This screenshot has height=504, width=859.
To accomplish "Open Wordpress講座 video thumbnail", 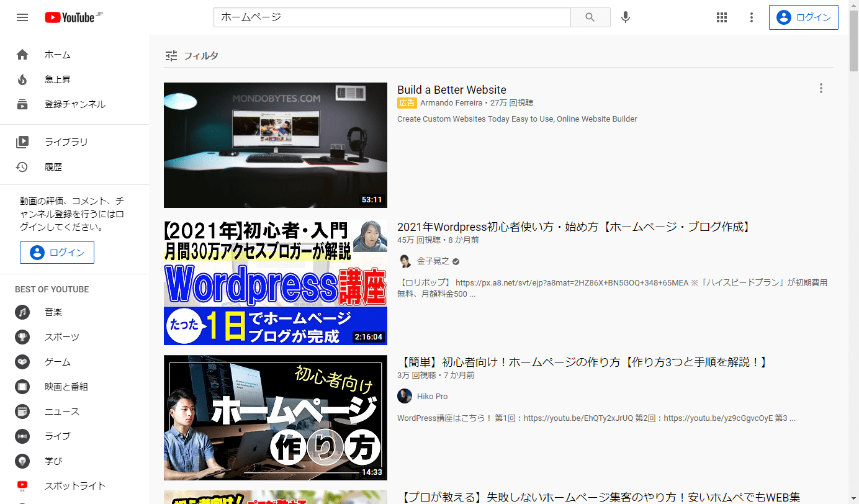I will (276, 282).
